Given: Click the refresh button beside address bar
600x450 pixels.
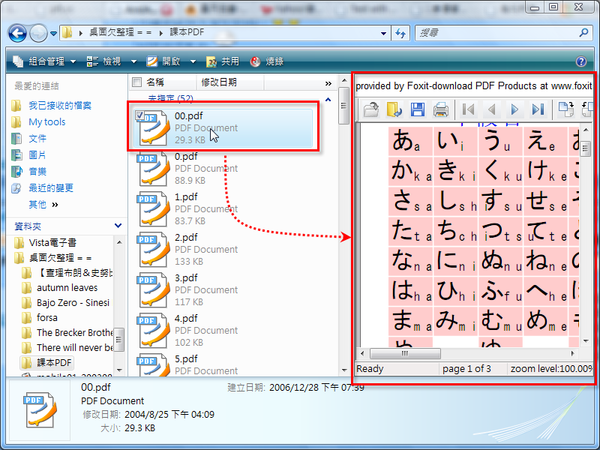Looking at the screenshot, I should click(x=401, y=33).
